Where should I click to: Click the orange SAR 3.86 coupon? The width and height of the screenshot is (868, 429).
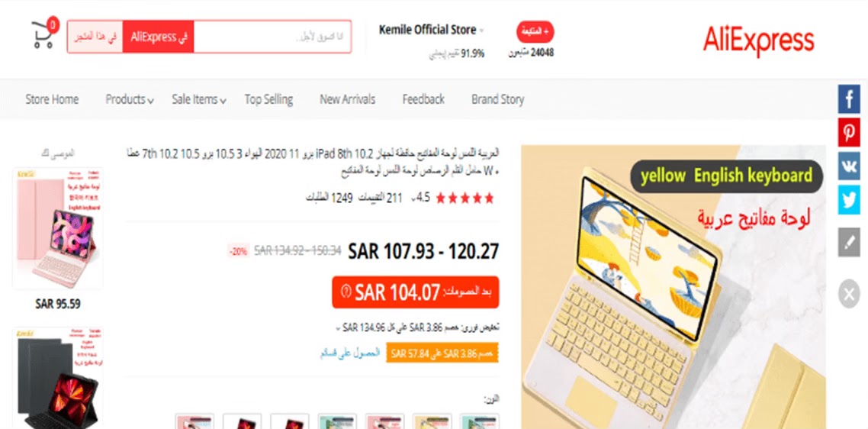pos(442,353)
